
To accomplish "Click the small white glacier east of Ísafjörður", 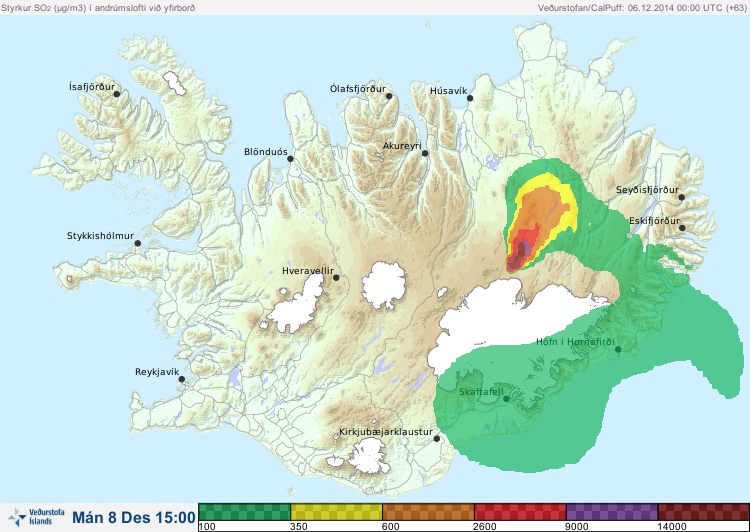I will coord(174,83).
